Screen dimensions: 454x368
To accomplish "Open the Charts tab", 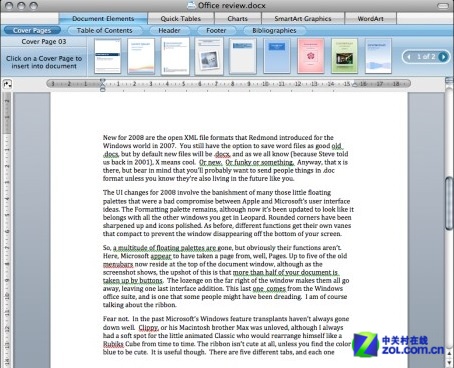I will click(238, 19).
